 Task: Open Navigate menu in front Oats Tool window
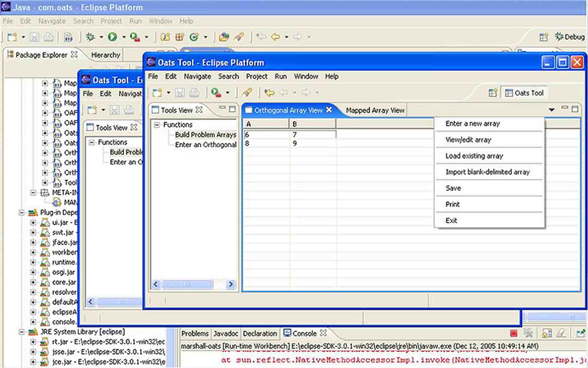click(197, 76)
